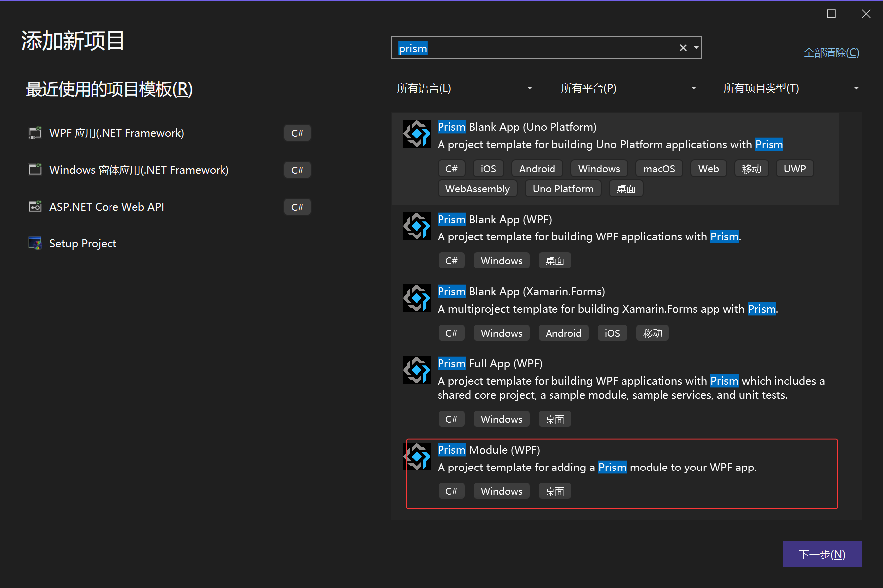Click the 最近使用的项目模板(R) heading

(109, 89)
